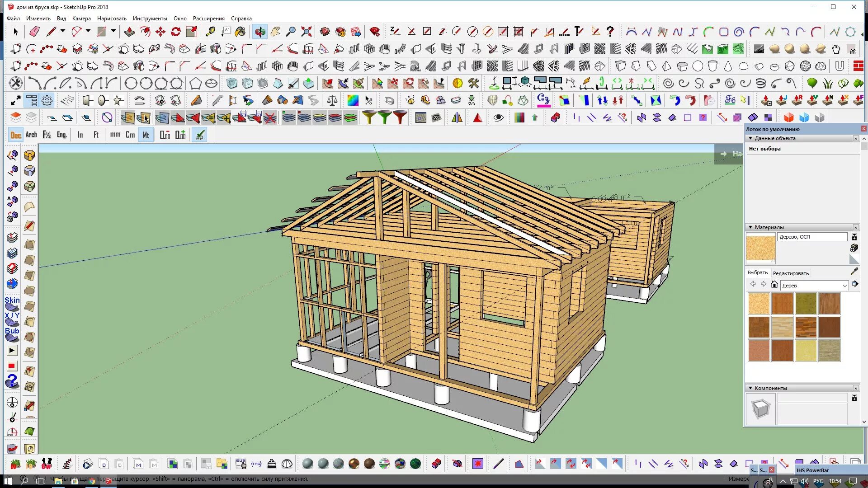Click Редактировать material button

tap(790, 273)
